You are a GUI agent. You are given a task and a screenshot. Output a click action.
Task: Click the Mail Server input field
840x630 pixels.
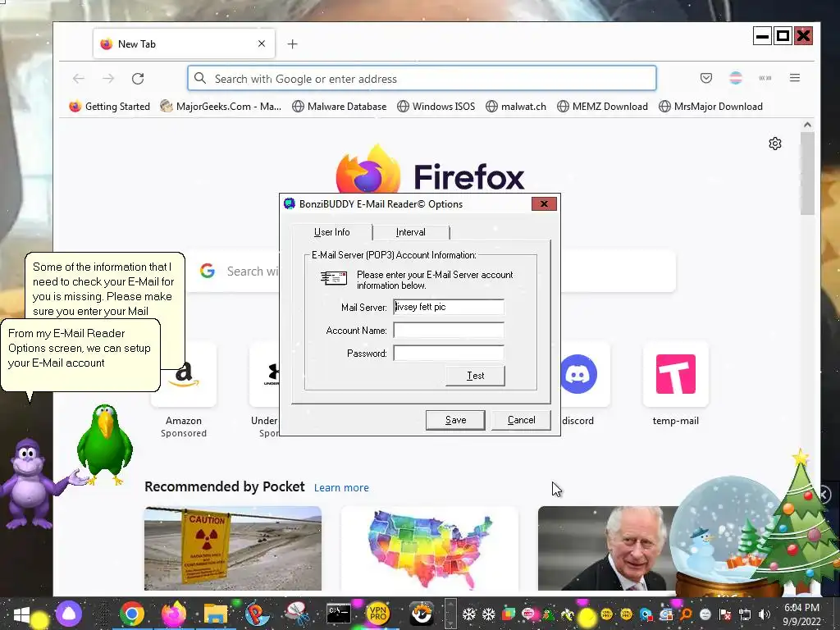pyautogui.click(x=449, y=307)
